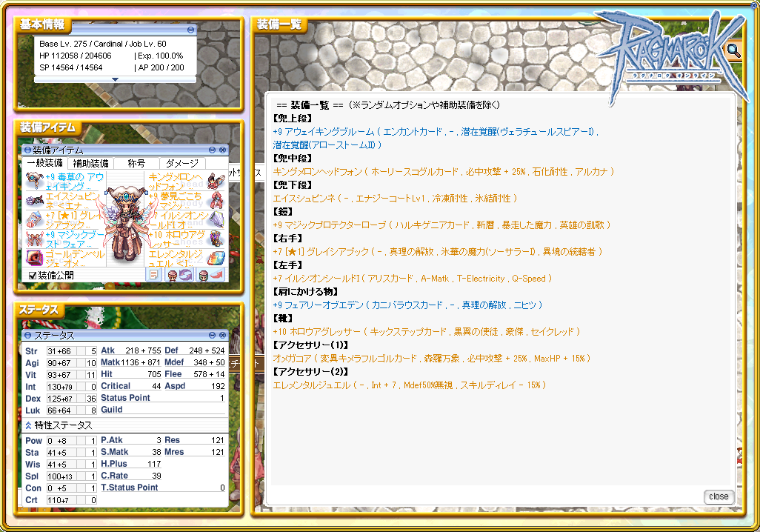Collapse the basic info window with the minus button
This screenshot has width=760, height=532.
(x=190, y=30)
